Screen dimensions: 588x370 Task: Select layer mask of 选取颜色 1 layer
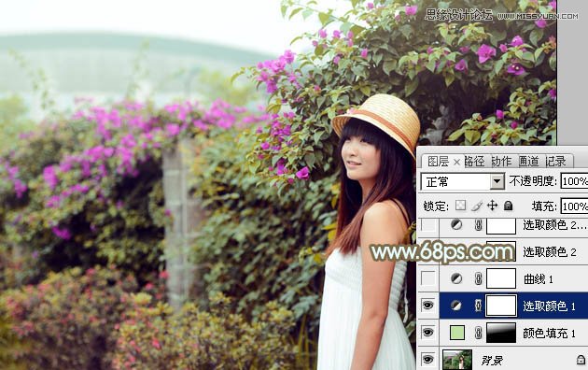click(x=501, y=306)
